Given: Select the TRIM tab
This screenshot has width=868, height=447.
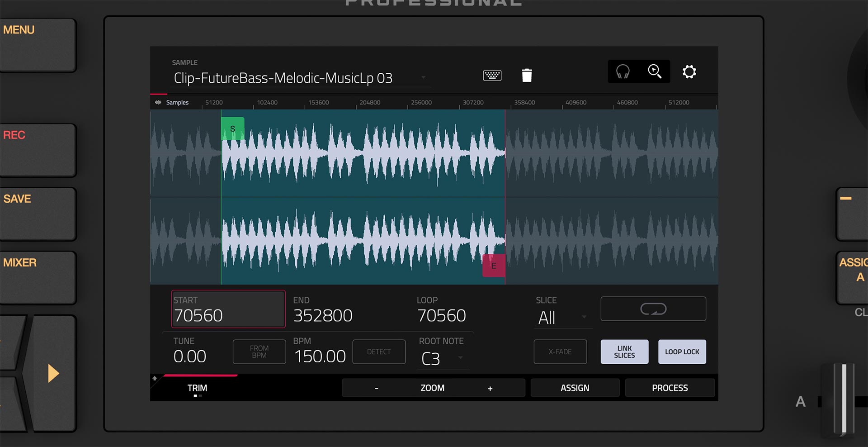Looking at the screenshot, I should 197,388.
